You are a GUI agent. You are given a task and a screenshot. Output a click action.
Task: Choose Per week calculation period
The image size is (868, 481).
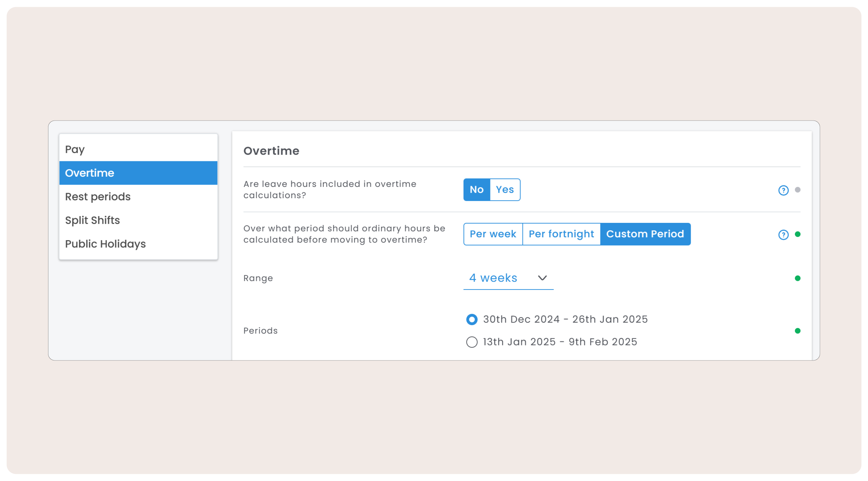point(493,234)
